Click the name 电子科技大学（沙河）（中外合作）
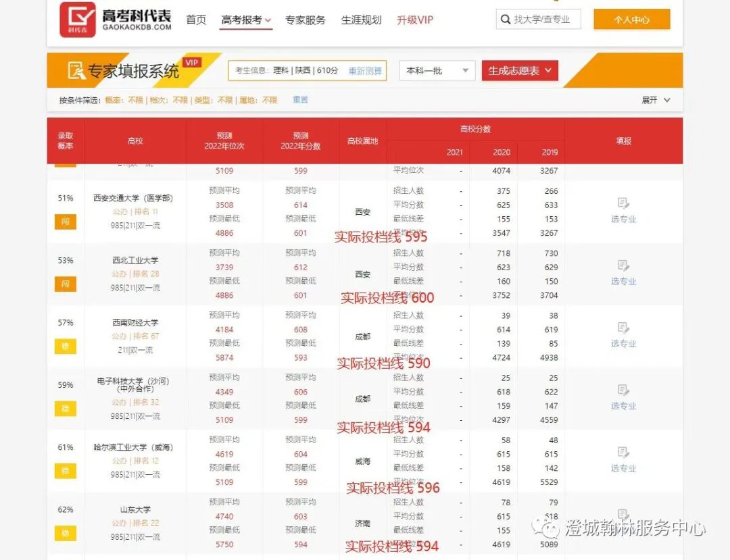This screenshot has height=560, width=730. click(133, 384)
